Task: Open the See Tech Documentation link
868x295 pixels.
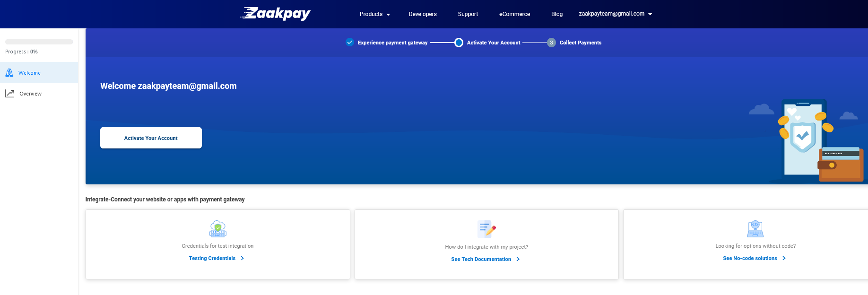Action: click(x=481, y=259)
